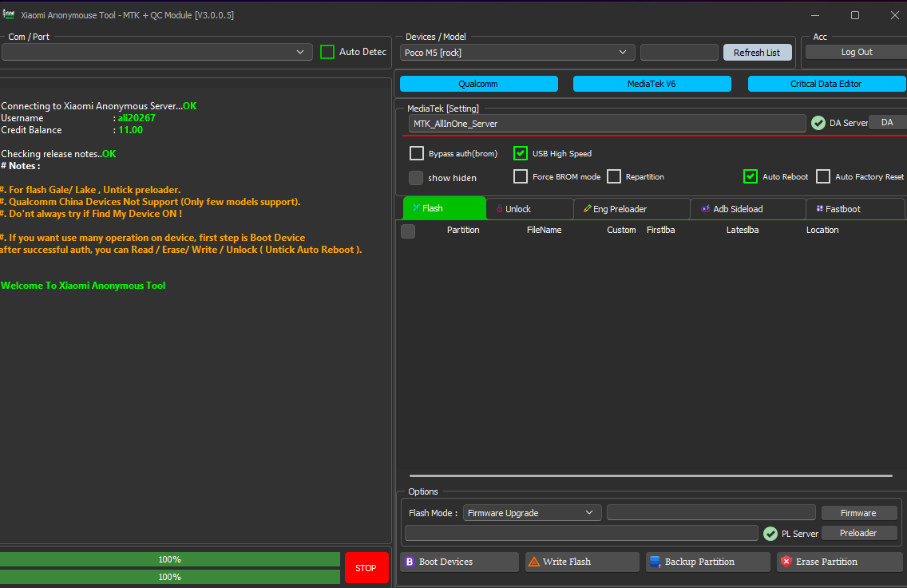Viewport: 907px width, 588px height.
Task: Check the select-all box in partition table header
Action: 408,231
